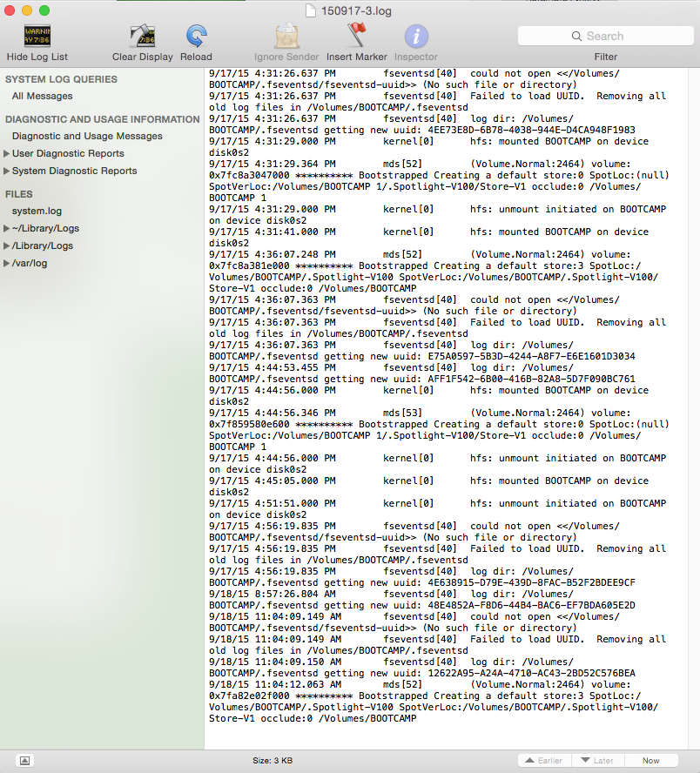The image size is (700, 773).
Task: Select Diagnostic and Usage Messages
Action: tap(87, 136)
